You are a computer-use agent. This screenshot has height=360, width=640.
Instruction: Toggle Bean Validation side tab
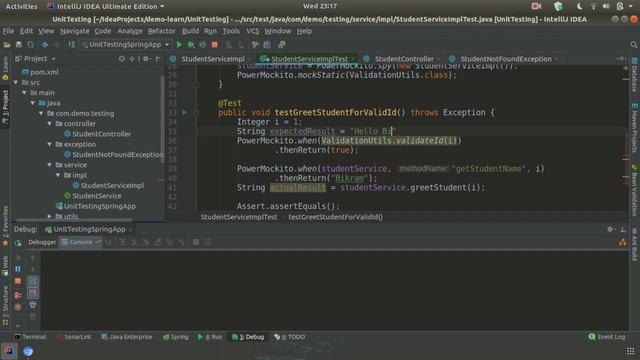click(x=634, y=190)
